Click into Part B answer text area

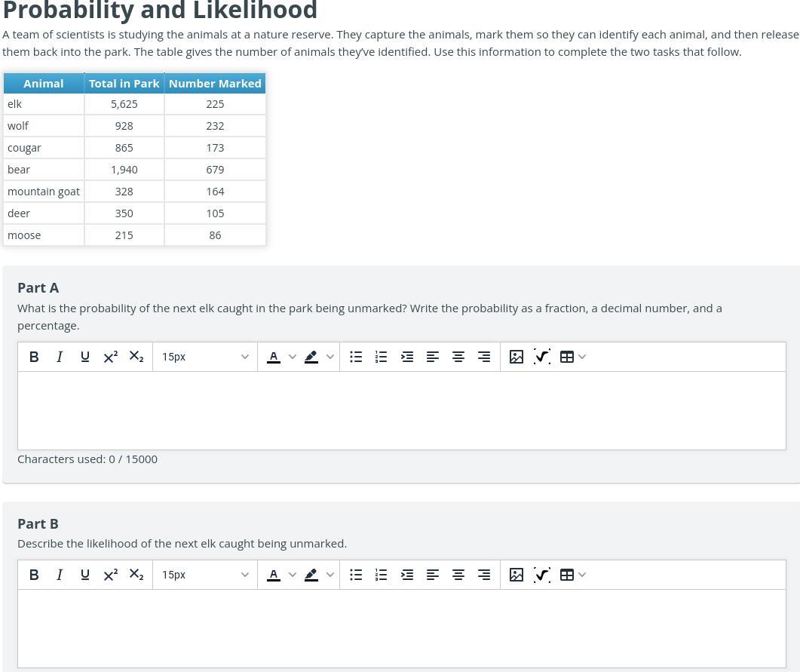(402, 628)
